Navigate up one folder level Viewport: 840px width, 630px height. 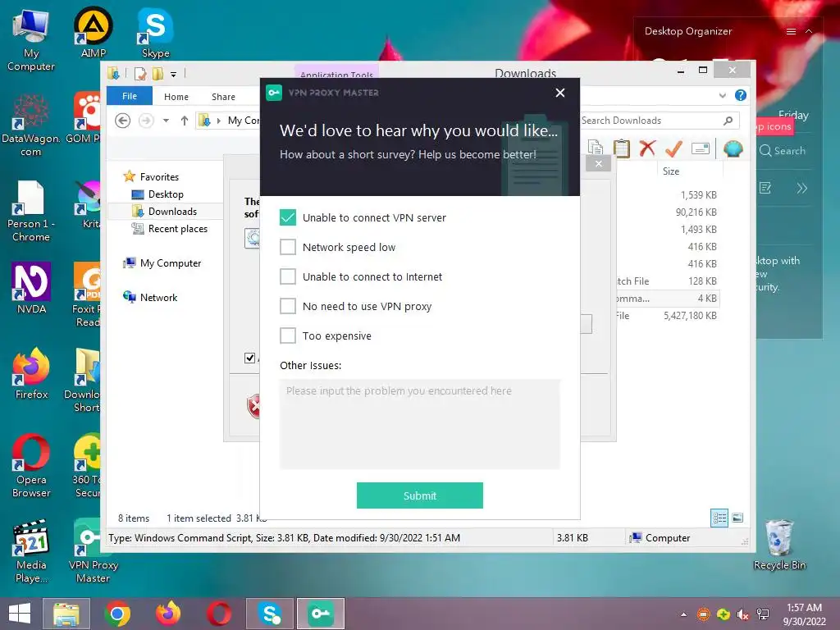click(x=185, y=121)
